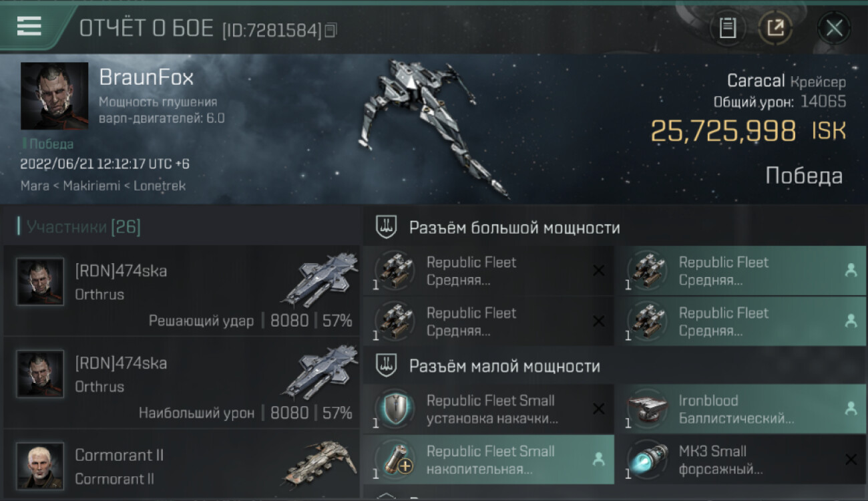Click BraunFox's pilot portrait
Screen dimensions: 868x501
(54, 96)
